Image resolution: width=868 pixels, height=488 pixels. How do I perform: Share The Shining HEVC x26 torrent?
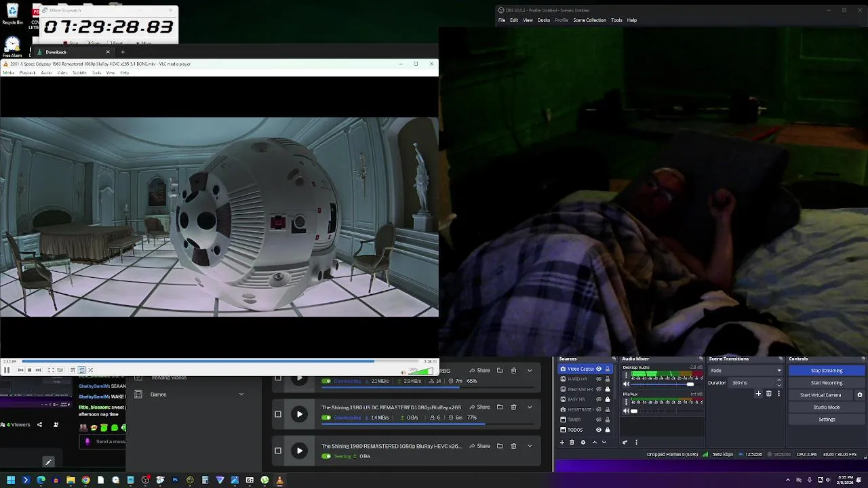pyautogui.click(x=479, y=446)
